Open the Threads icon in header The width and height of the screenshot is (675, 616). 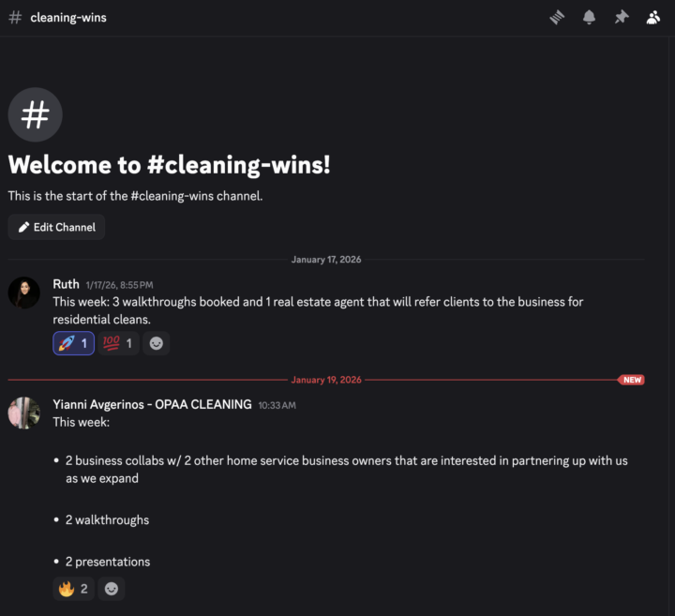click(x=558, y=18)
